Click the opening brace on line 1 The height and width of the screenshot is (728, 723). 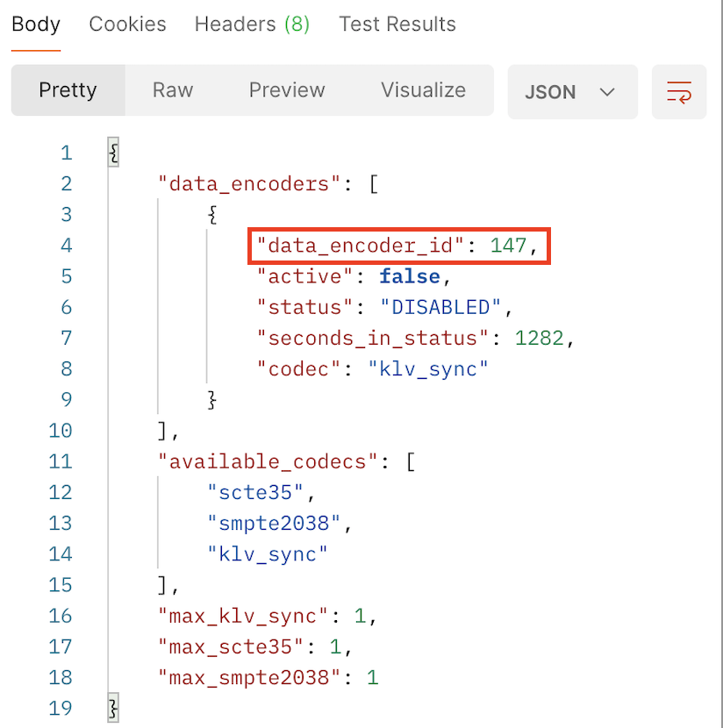(x=114, y=153)
